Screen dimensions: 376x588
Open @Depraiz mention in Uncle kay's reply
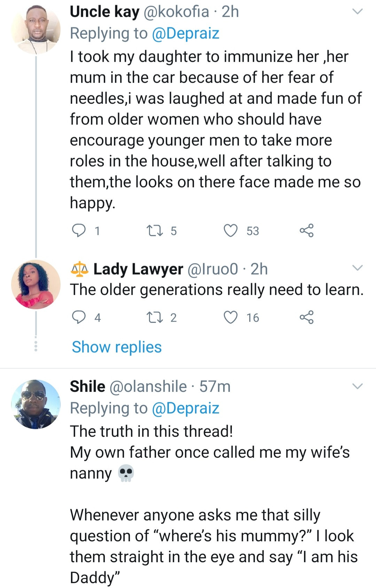186,33
